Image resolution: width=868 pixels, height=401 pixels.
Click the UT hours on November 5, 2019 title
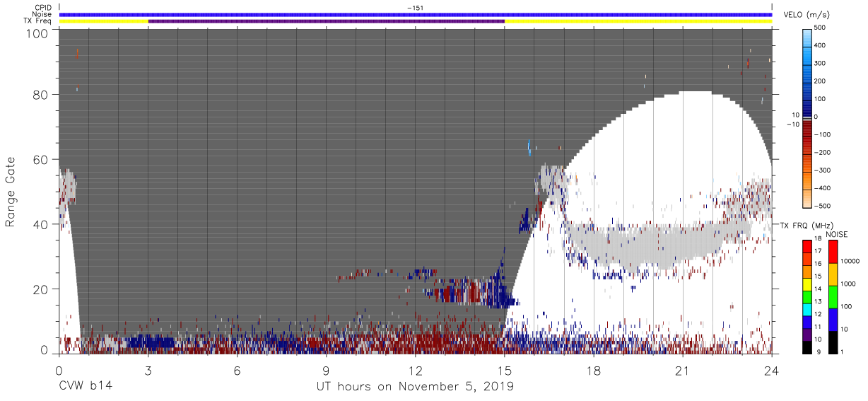coord(415,387)
